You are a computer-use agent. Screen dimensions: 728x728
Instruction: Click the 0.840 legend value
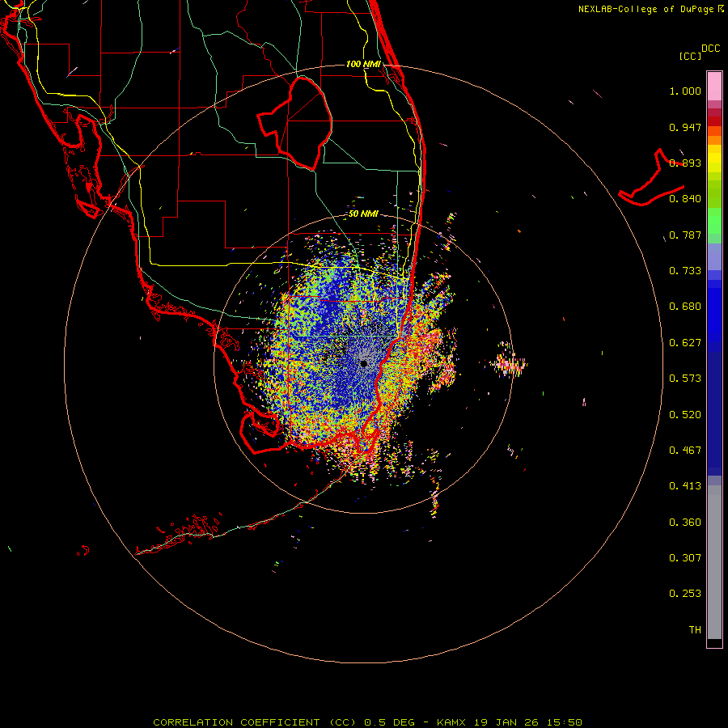(685, 199)
